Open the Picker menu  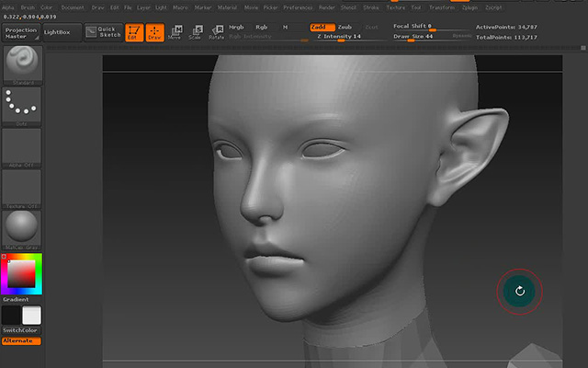coord(270,7)
